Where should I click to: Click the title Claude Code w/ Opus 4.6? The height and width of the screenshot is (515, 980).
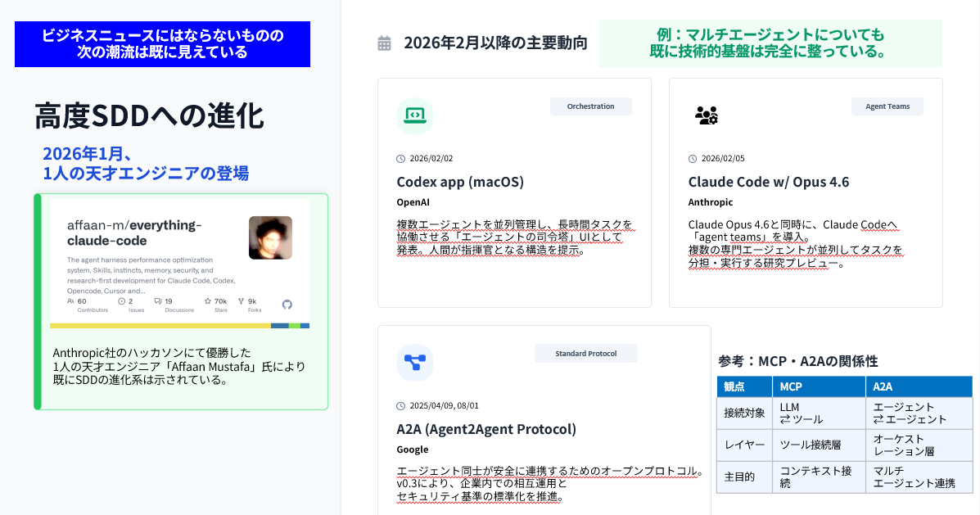click(769, 182)
